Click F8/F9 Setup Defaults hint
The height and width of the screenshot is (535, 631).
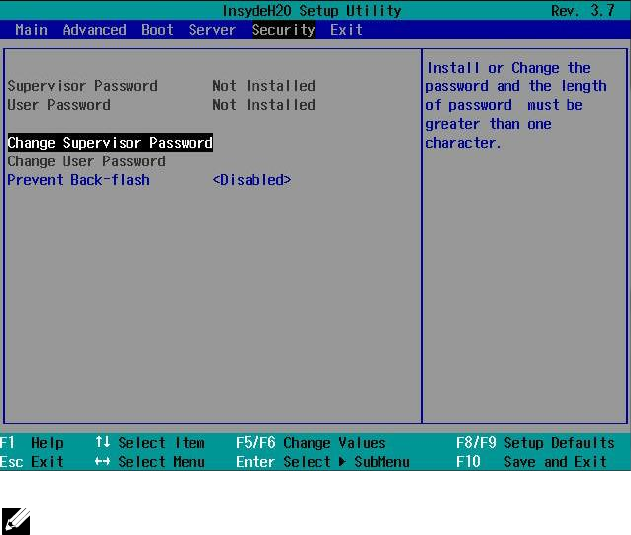pyautogui.click(x=535, y=443)
